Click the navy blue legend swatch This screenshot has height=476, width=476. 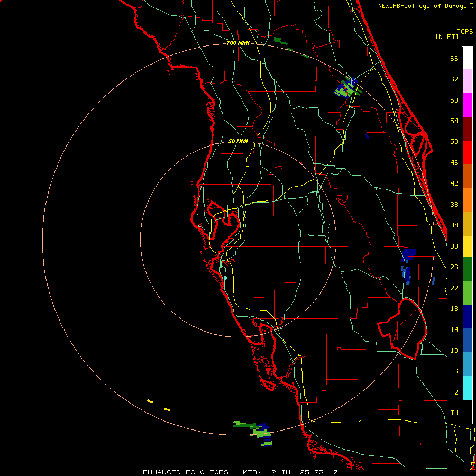(467, 317)
